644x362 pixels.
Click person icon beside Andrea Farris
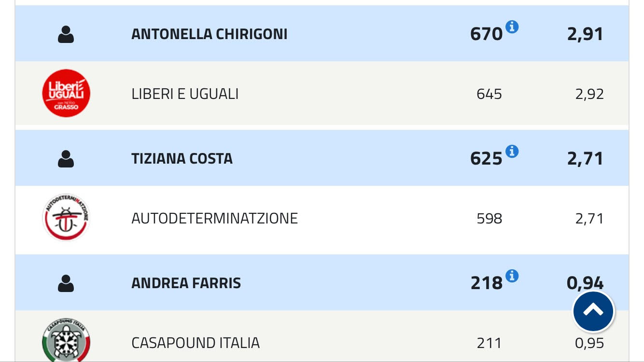[x=66, y=283]
